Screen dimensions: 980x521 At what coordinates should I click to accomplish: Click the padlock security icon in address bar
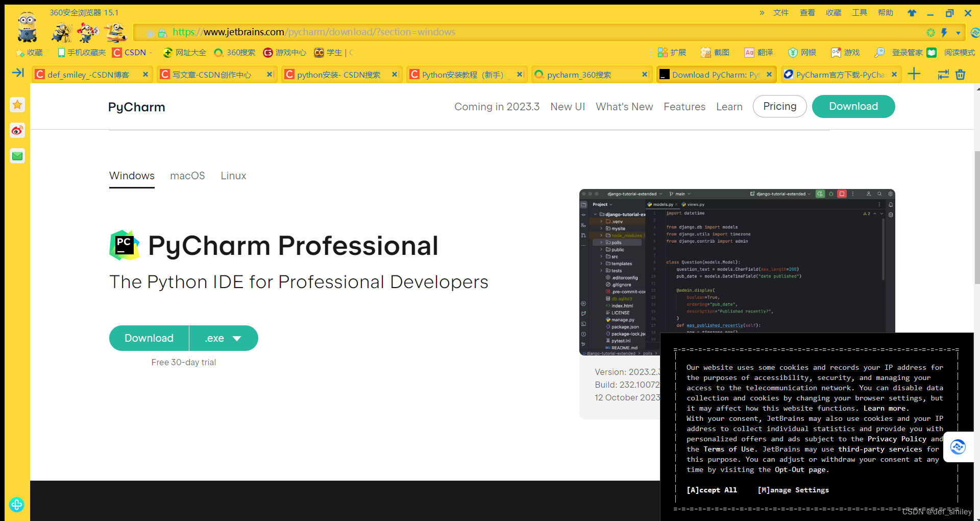162,33
